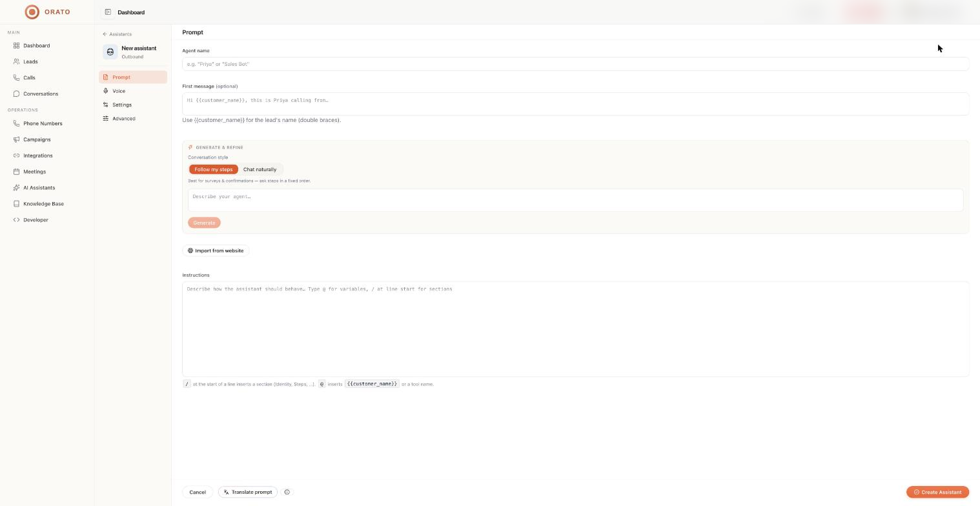Click the AI Assistants sparkle icon
The height and width of the screenshot is (506, 980).
click(16, 188)
